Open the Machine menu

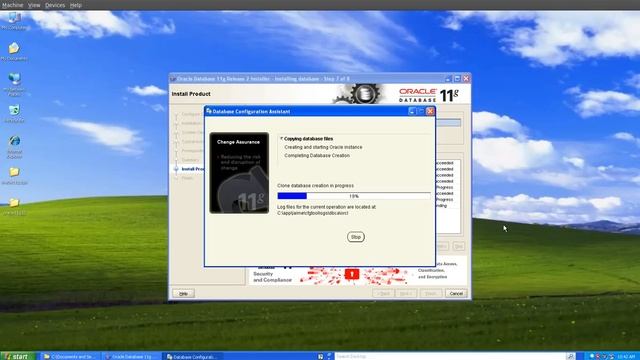[x=13, y=5]
